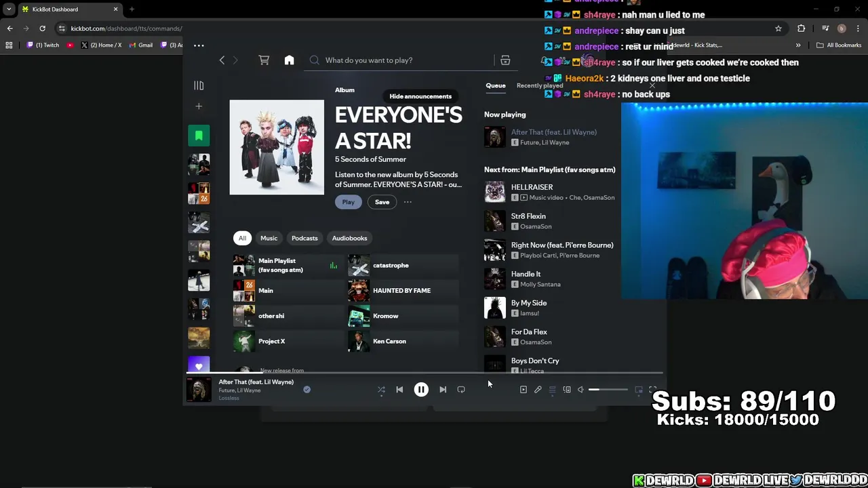Pause the current song
Image resolution: width=868 pixels, height=488 pixels.
click(x=421, y=390)
